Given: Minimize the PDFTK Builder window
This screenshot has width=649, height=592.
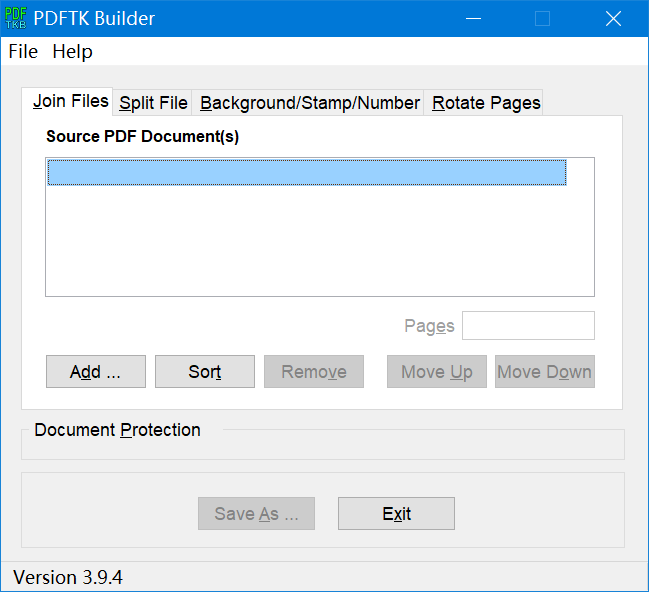Looking at the screenshot, I should pos(473,19).
